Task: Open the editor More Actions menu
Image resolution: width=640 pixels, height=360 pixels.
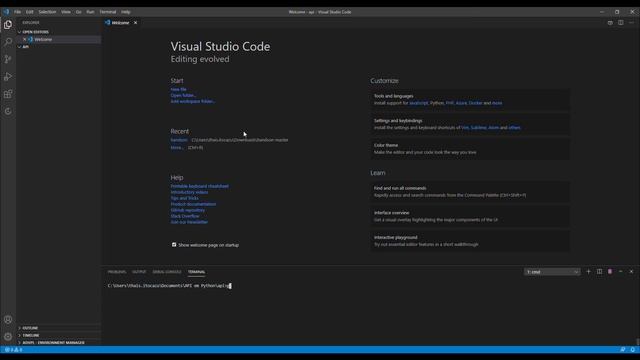Action: coord(631,23)
